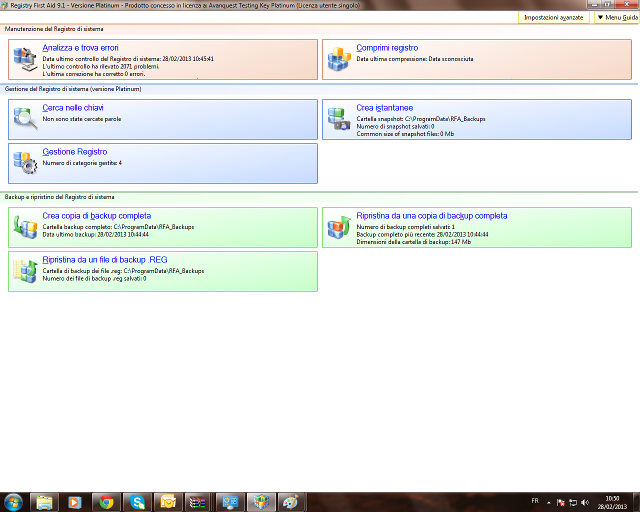This screenshot has width=640, height=512.
Task: Open Google Chrome from the taskbar
Action: click(106, 502)
